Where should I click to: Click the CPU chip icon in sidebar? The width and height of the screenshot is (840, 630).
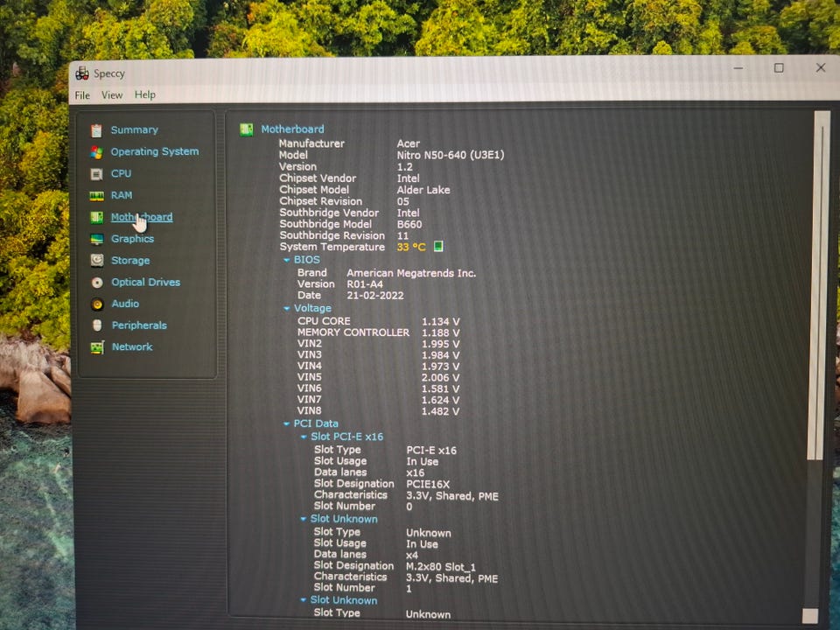[96, 174]
